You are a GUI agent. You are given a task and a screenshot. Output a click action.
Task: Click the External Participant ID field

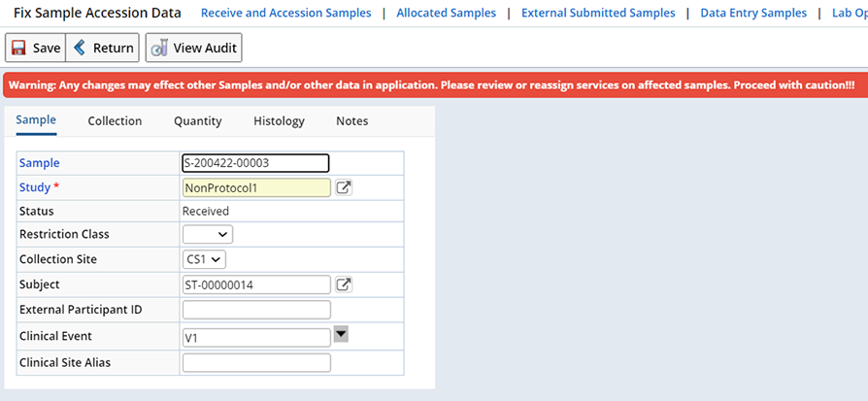[x=257, y=310]
